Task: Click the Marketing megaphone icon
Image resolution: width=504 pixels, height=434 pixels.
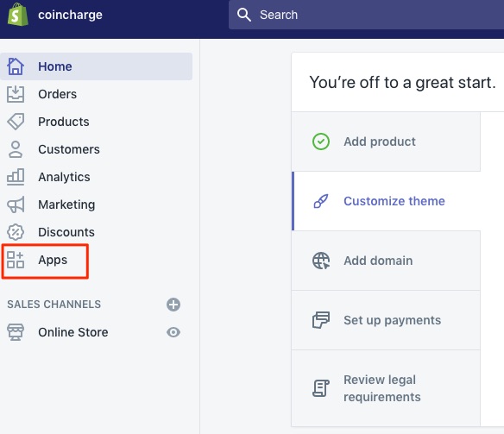Action: pyautogui.click(x=16, y=204)
